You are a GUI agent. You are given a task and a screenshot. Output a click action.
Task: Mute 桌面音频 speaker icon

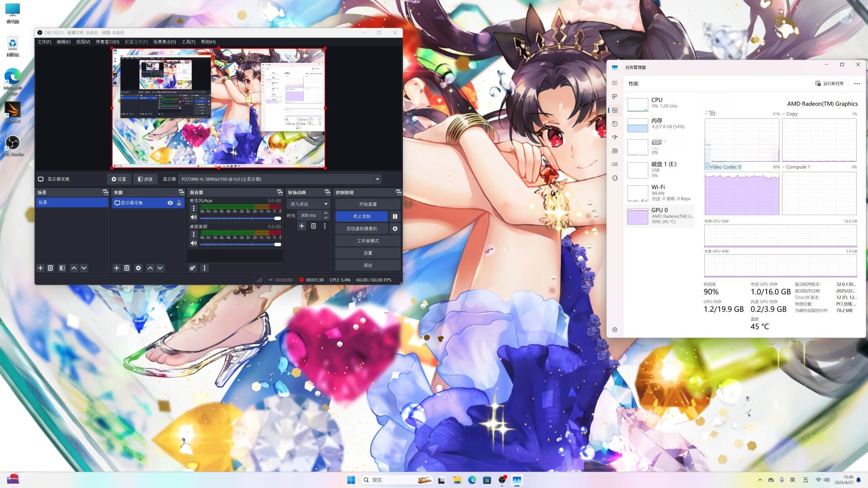[193, 243]
